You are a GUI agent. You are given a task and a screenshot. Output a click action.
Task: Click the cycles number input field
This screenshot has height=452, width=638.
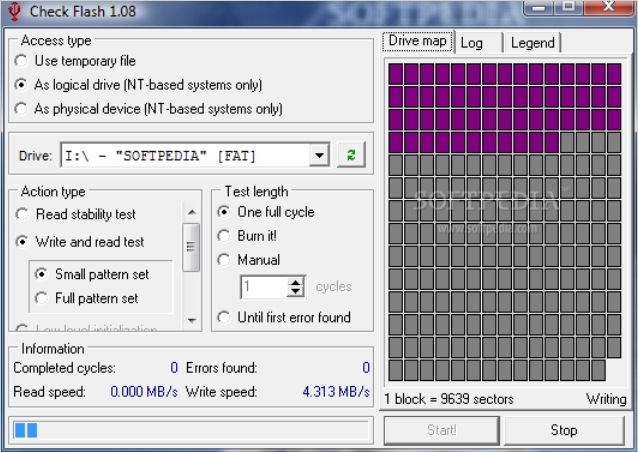pos(264,287)
